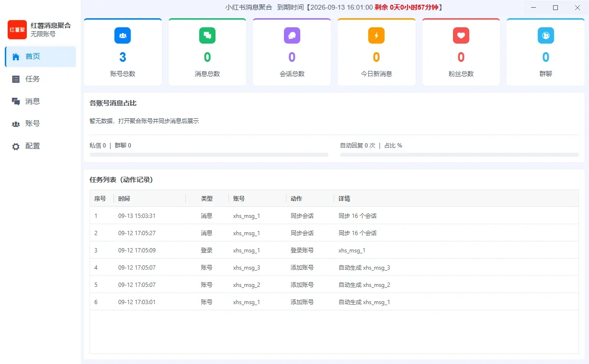
Task: Open the 消息 messages page
Action: coord(41,101)
